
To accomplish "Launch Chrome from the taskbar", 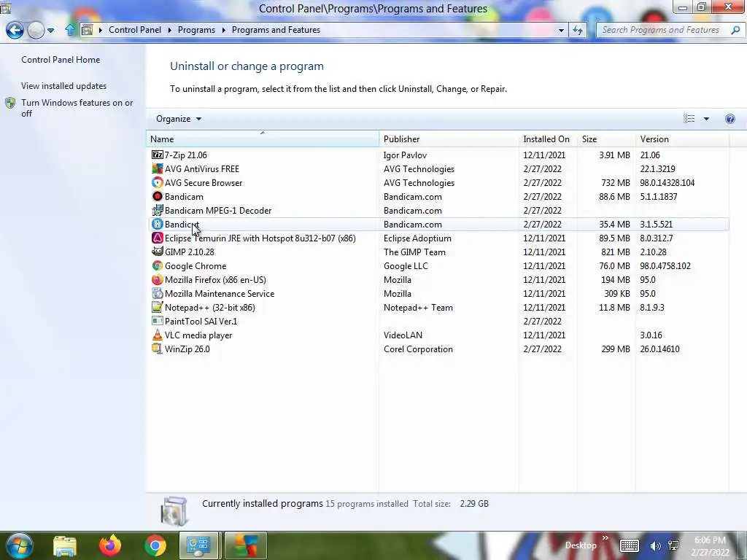I will pyautogui.click(x=155, y=545).
